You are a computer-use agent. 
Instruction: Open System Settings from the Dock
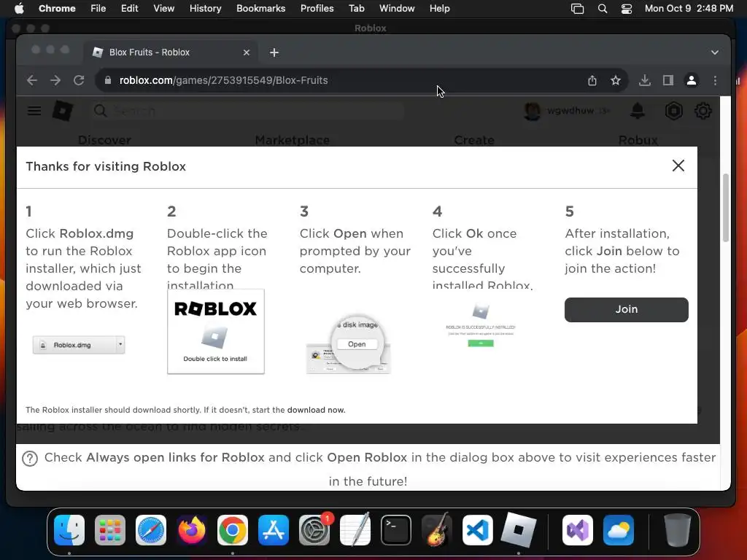point(314,530)
